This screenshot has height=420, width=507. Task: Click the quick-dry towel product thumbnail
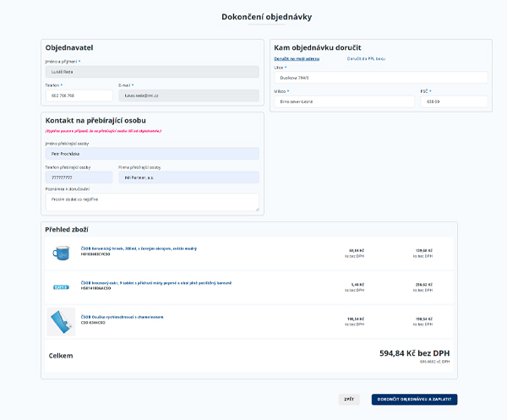pyautogui.click(x=61, y=321)
